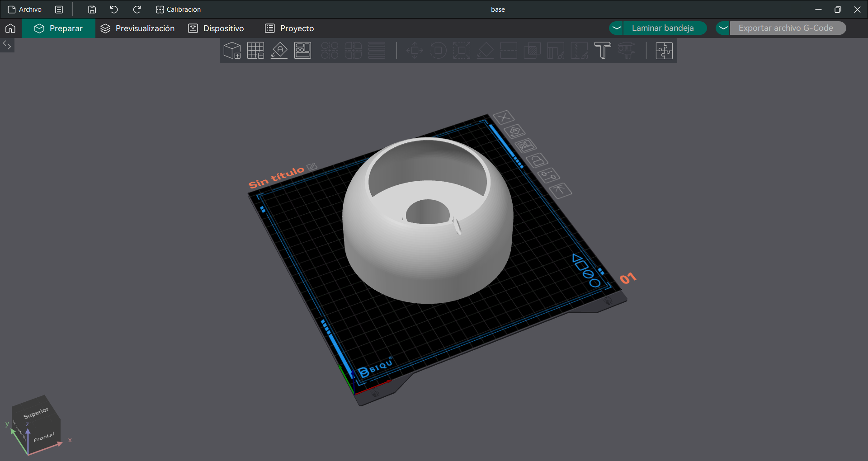Click the Undo arrow icon

(x=114, y=9)
